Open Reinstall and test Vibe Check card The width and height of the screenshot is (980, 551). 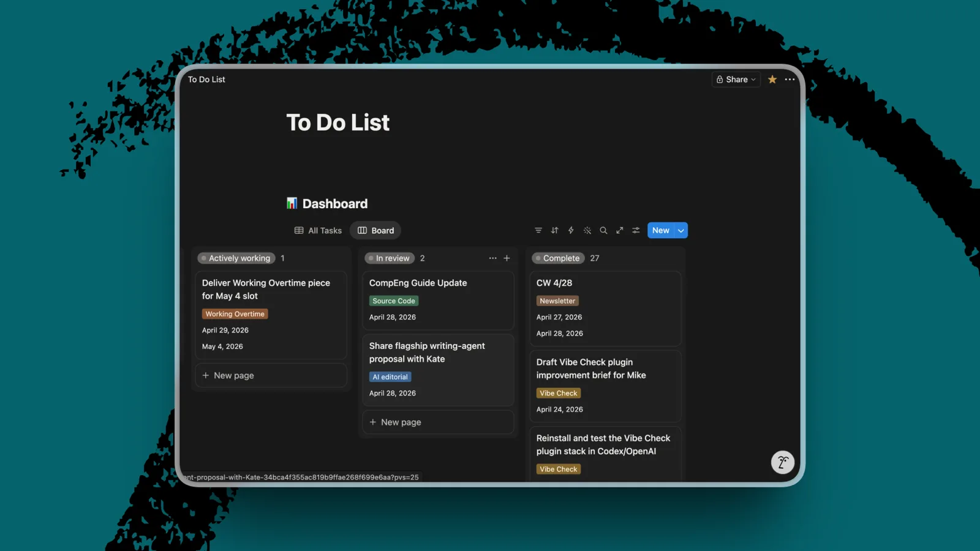605,454
